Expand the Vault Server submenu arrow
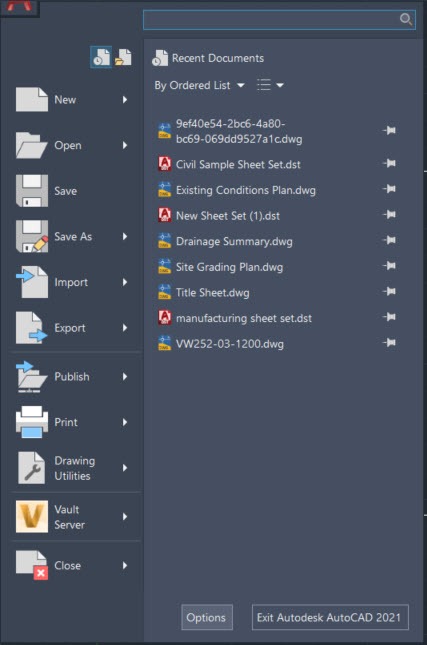Viewport: 427px width, 645px height. [125, 517]
